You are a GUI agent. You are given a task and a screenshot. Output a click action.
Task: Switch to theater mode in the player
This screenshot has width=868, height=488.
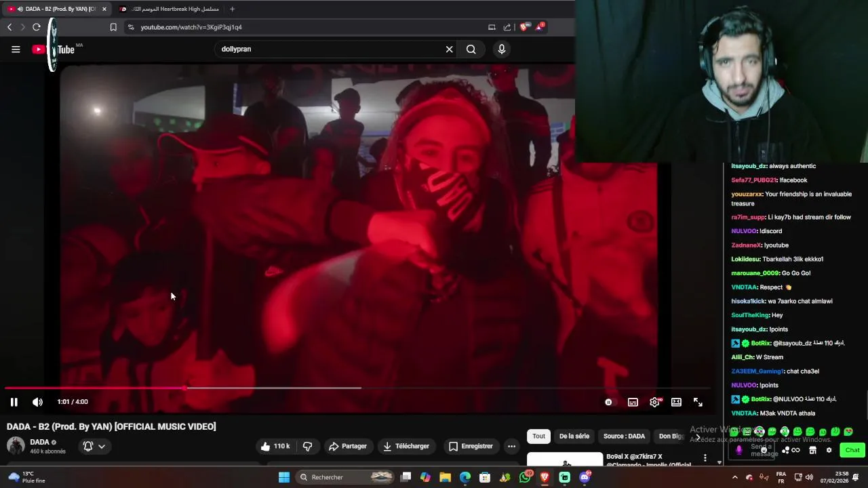click(x=676, y=402)
